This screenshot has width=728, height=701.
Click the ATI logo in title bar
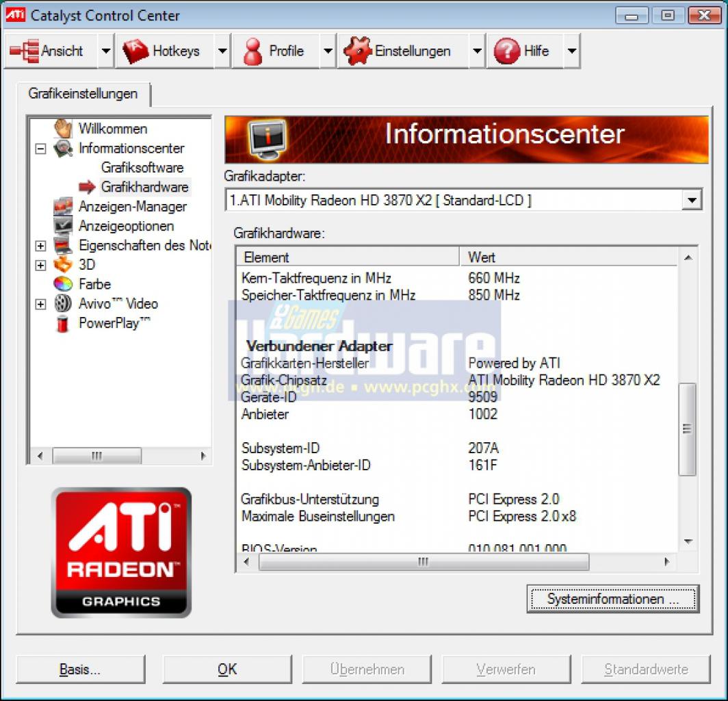coord(15,15)
